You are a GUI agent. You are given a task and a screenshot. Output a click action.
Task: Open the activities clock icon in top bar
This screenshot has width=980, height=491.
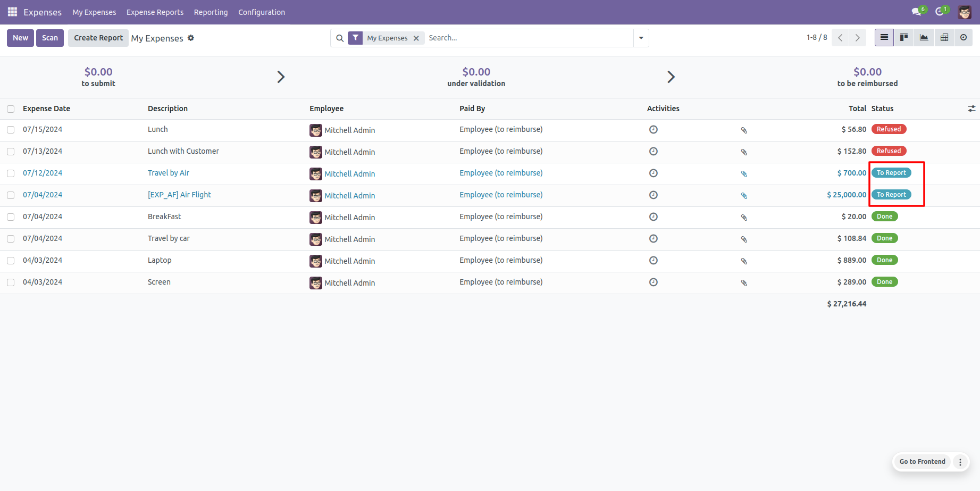click(940, 12)
